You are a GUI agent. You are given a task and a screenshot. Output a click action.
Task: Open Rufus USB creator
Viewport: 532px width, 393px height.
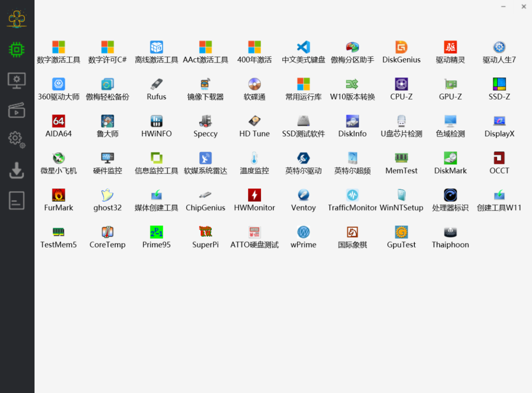157,89
